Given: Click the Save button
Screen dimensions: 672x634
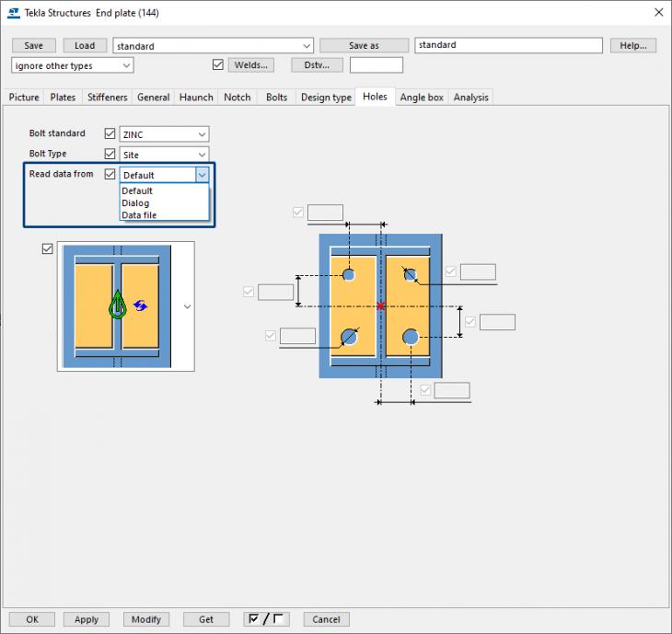Looking at the screenshot, I should [x=34, y=45].
